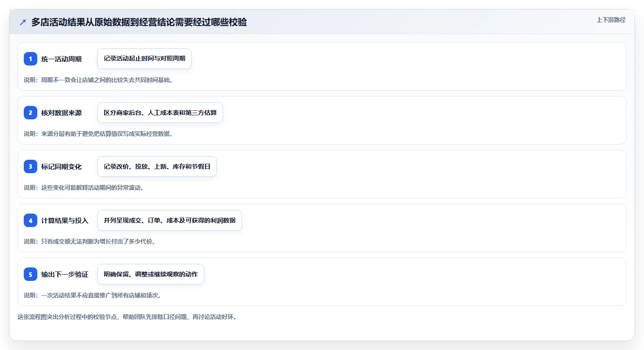
Task: Click the step 1 number badge
Action: coord(31,59)
